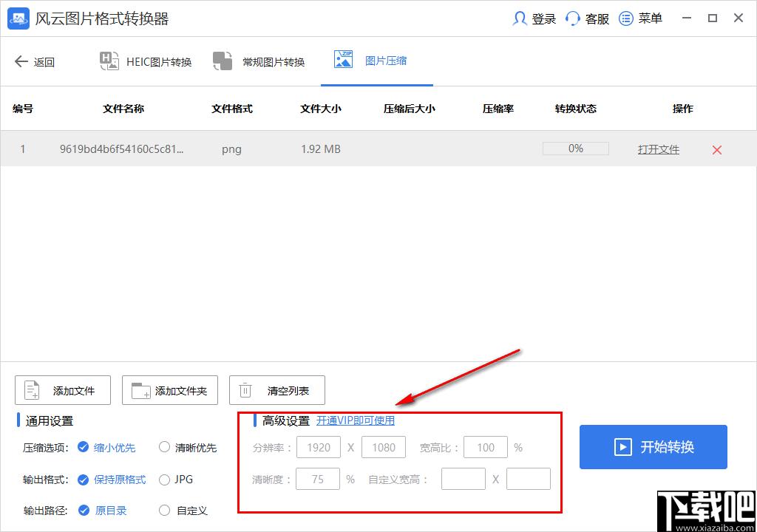The width and height of the screenshot is (757, 532).
Task: Click the add folder icon
Action: coord(141,391)
